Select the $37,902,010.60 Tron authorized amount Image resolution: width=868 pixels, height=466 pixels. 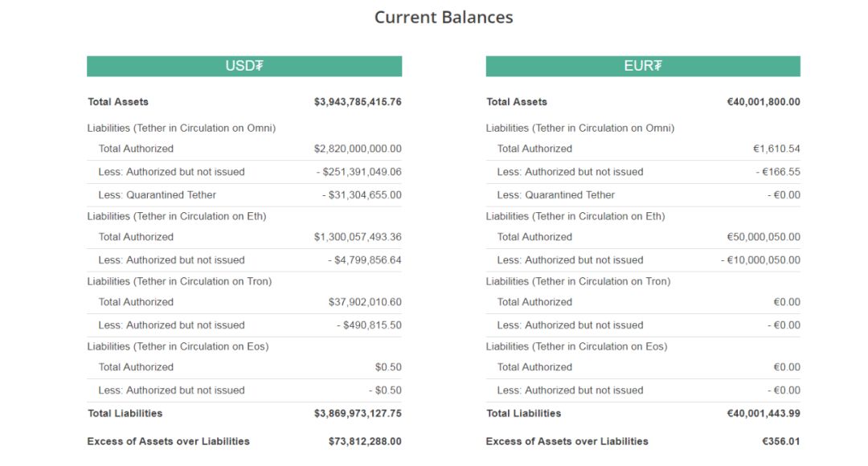pyautogui.click(x=365, y=302)
